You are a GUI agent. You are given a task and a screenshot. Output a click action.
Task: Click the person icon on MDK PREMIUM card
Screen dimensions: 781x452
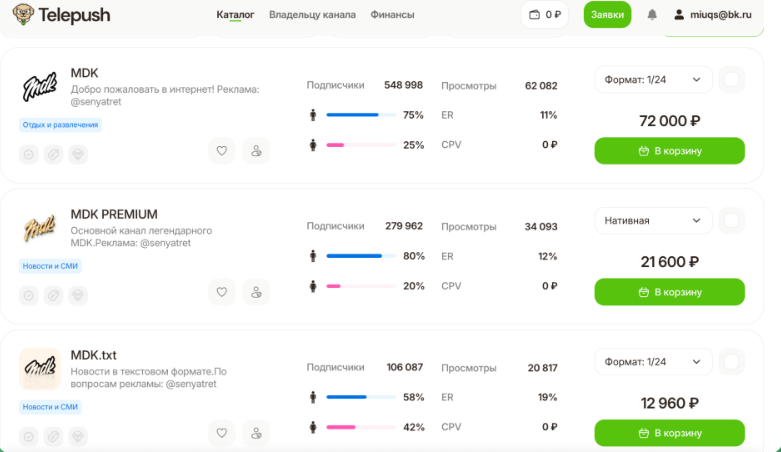pos(256,292)
